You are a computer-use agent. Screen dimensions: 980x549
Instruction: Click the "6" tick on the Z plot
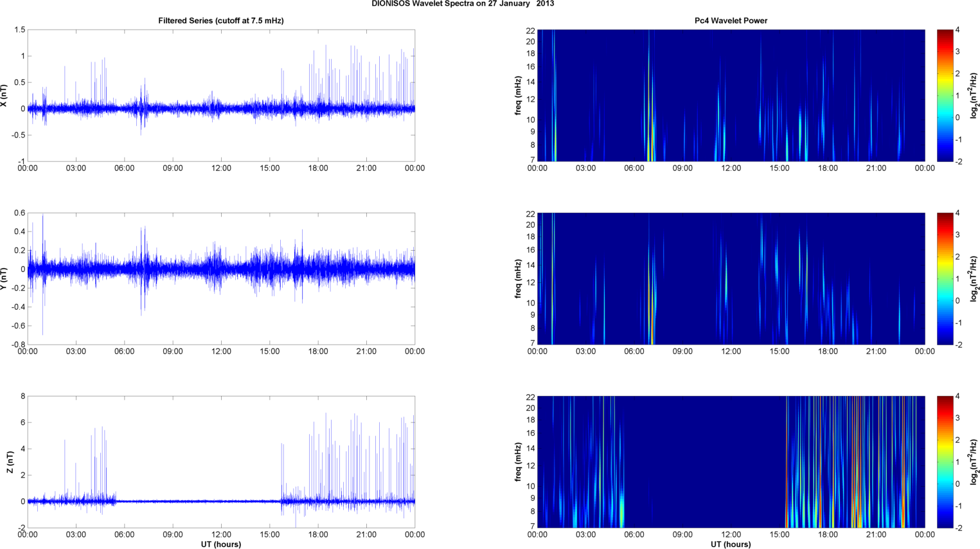(22, 423)
